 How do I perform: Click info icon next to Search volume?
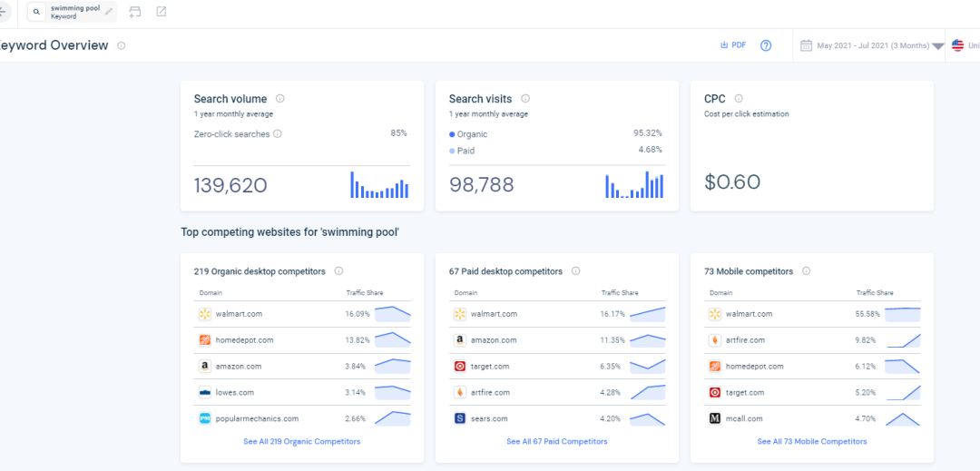click(280, 99)
